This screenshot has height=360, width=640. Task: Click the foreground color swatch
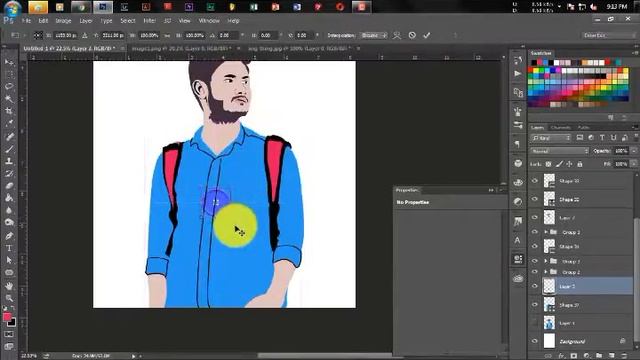tap(7, 317)
